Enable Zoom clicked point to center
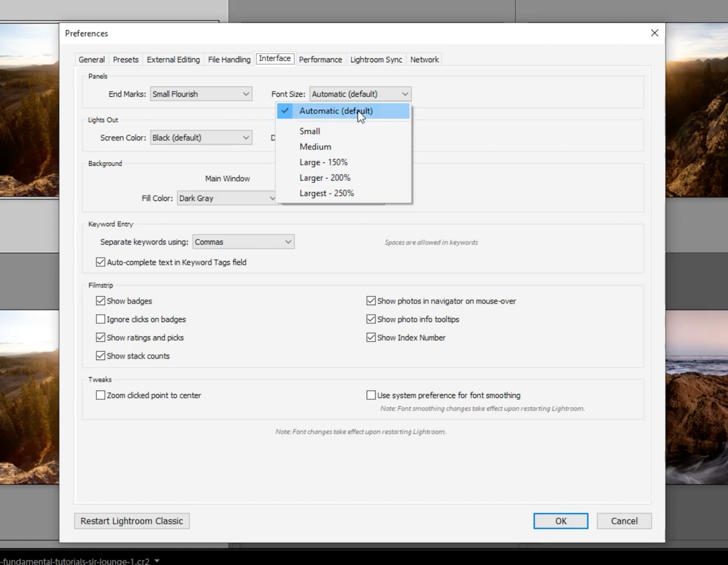This screenshot has width=728, height=565. click(100, 395)
